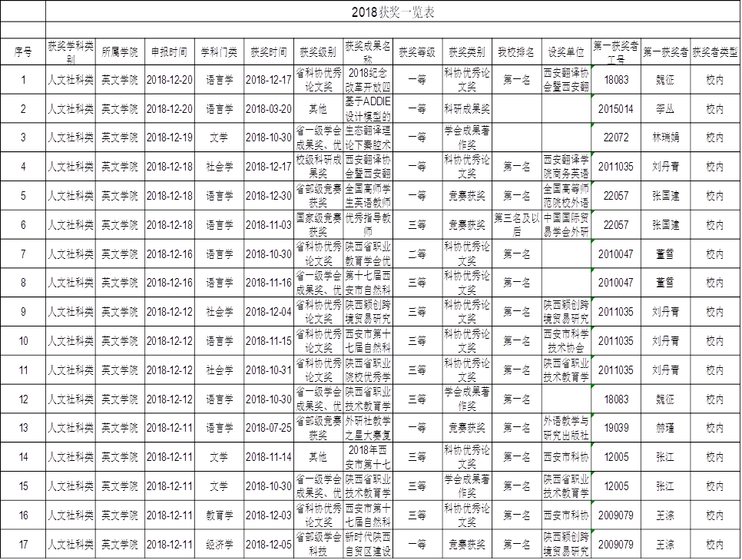This screenshot has height=560, width=742.
Task: Click the 申报时间 column header
Action: point(169,51)
